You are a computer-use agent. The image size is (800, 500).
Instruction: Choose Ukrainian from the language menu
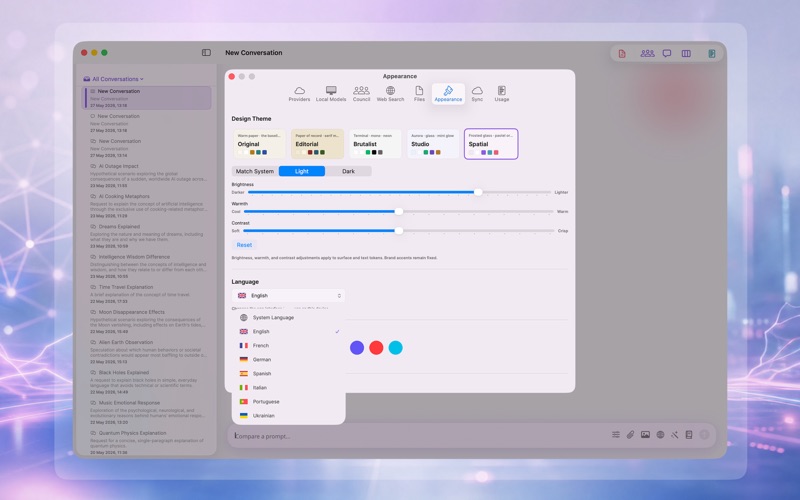(289, 416)
